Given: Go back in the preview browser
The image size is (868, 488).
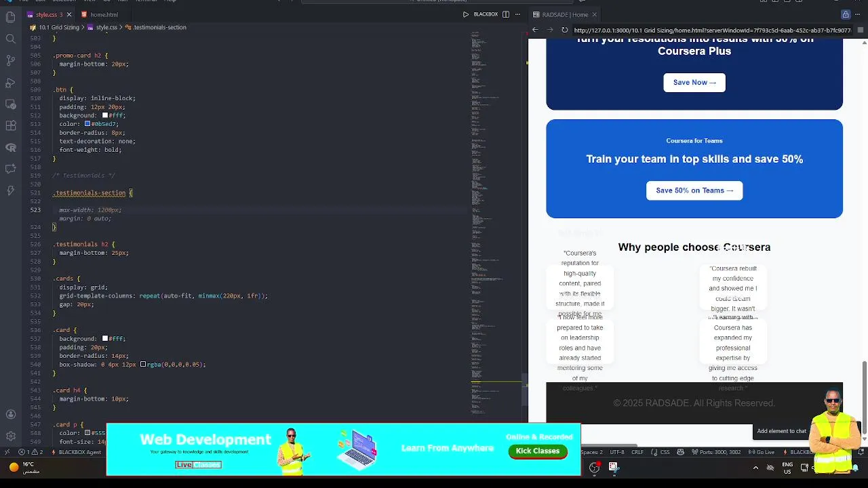Looking at the screenshot, I should point(535,30).
